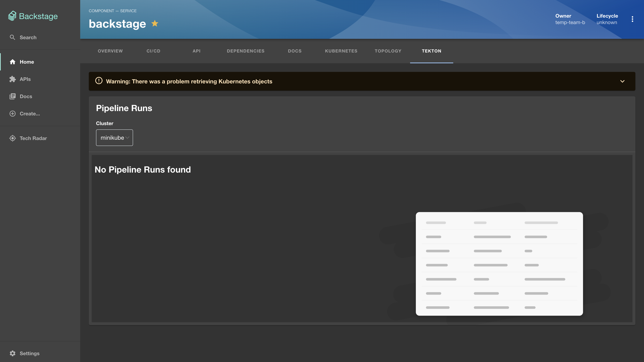Click the warning exclamation icon
Viewport: 644px width, 362px height.
(99, 81)
